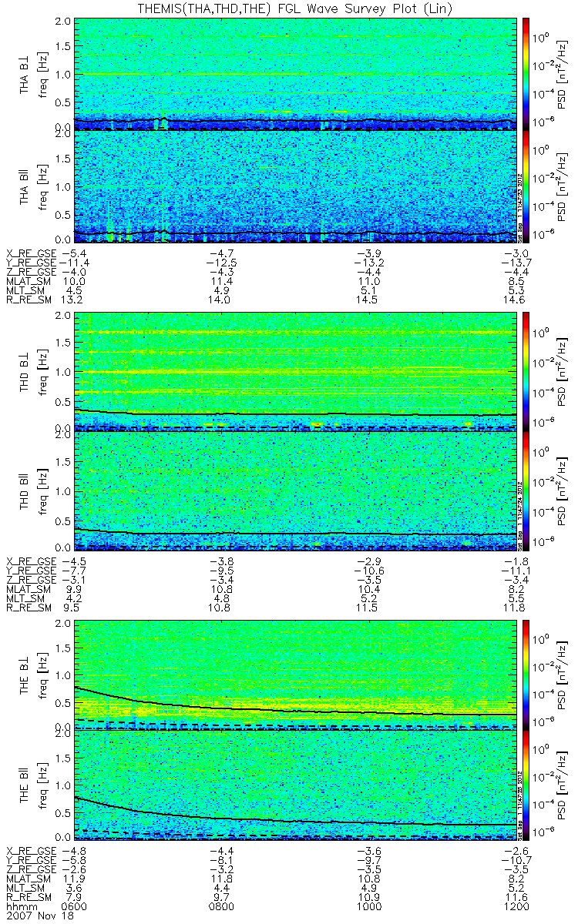578x924 pixels.
Task: Click the color bar beside THA B∥ panel
Action: point(526,186)
